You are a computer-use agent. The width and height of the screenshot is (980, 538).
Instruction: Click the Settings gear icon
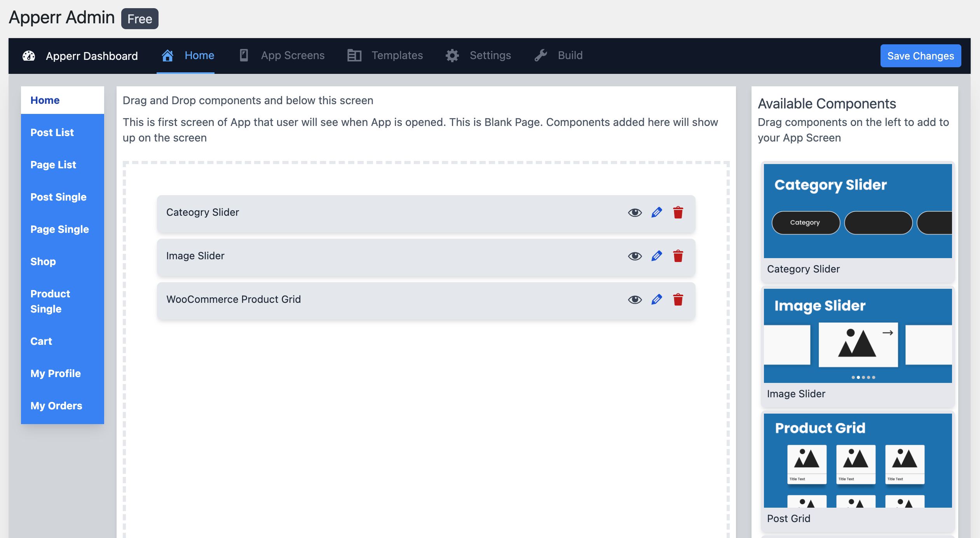452,56
